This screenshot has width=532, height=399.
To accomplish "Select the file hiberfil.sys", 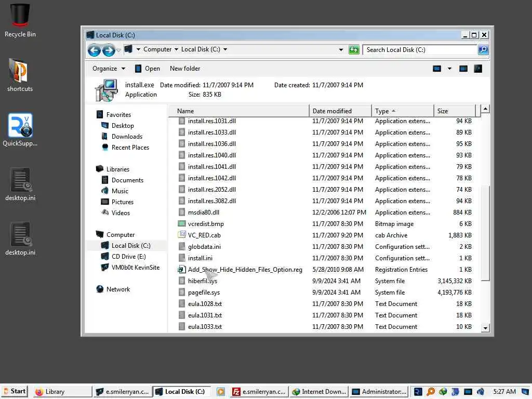I will click(x=202, y=281).
